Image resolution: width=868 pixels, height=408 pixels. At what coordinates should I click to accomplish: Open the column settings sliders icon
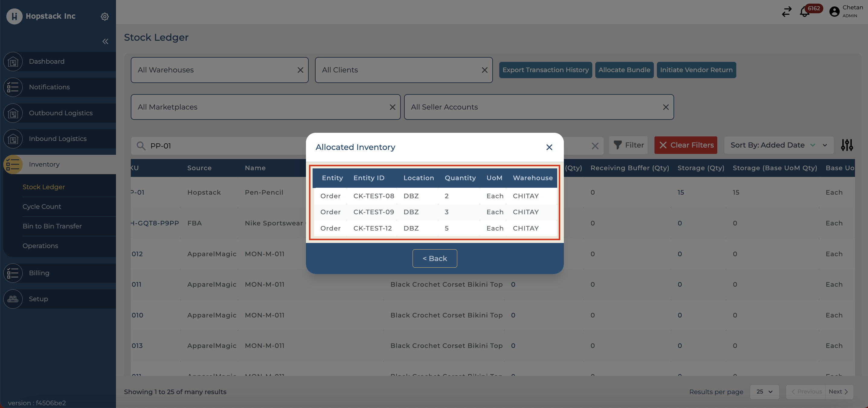(x=847, y=145)
